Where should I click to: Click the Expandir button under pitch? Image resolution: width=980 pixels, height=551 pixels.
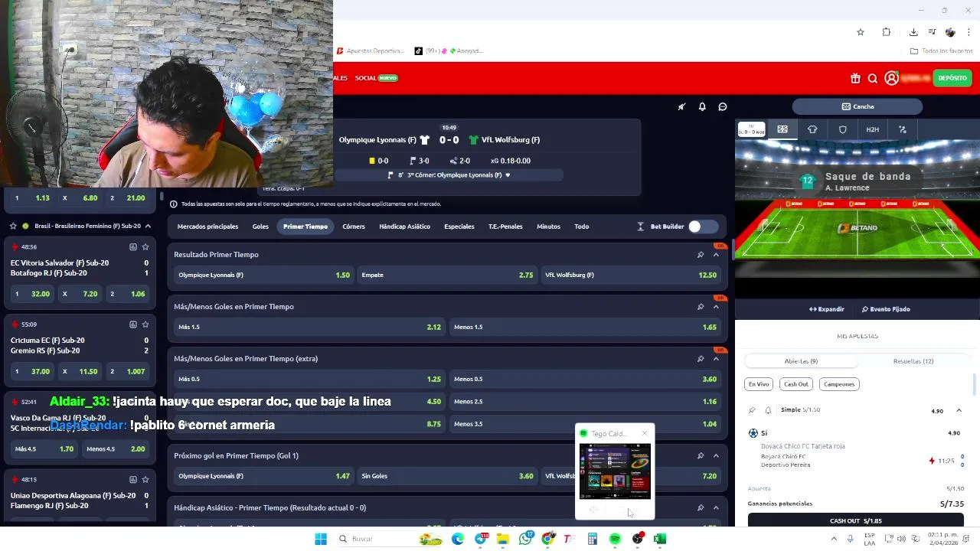[827, 309]
